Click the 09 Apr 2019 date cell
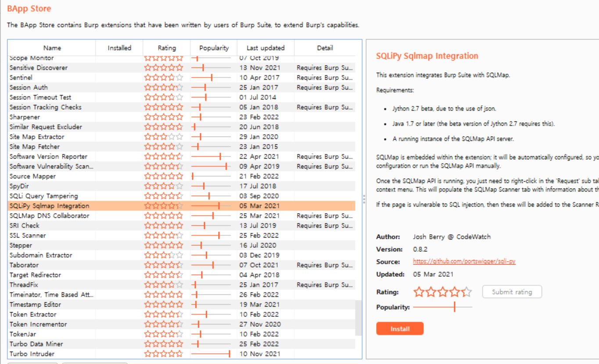The image size is (599, 364). tap(259, 166)
